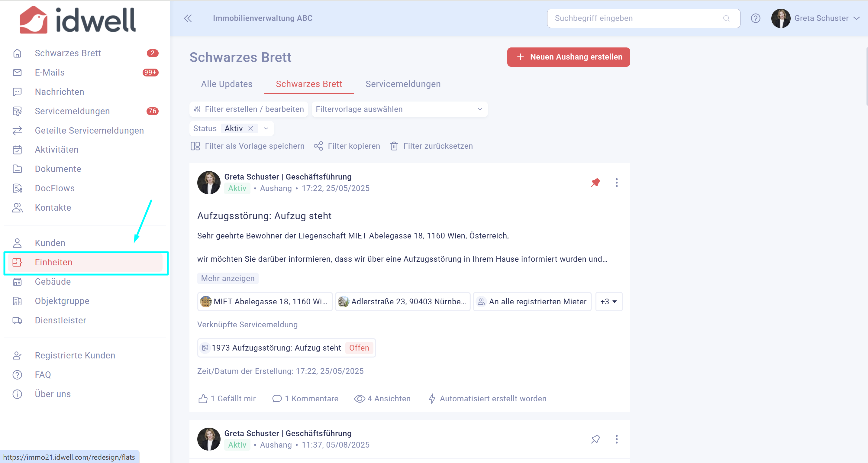The height and width of the screenshot is (463, 868).
Task: Expand the +3 more recipients dropdown
Action: coord(608,302)
